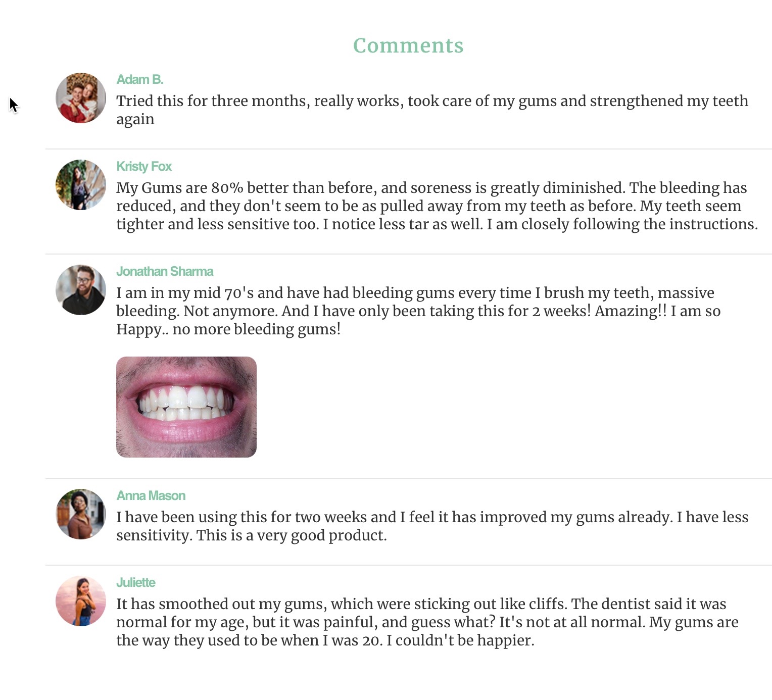Click Jonathan Sharma's bleeding gums comment text
The width and height of the screenshot is (772, 700).
(418, 311)
